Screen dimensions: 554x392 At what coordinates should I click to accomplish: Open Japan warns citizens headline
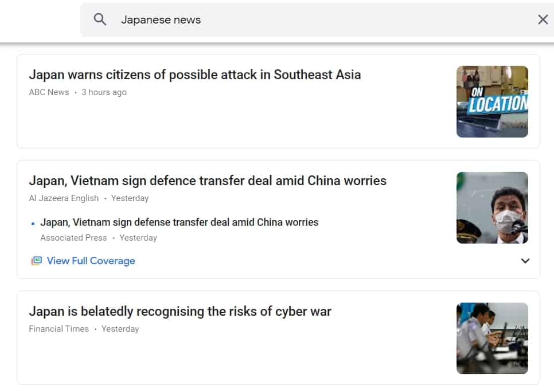click(195, 75)
